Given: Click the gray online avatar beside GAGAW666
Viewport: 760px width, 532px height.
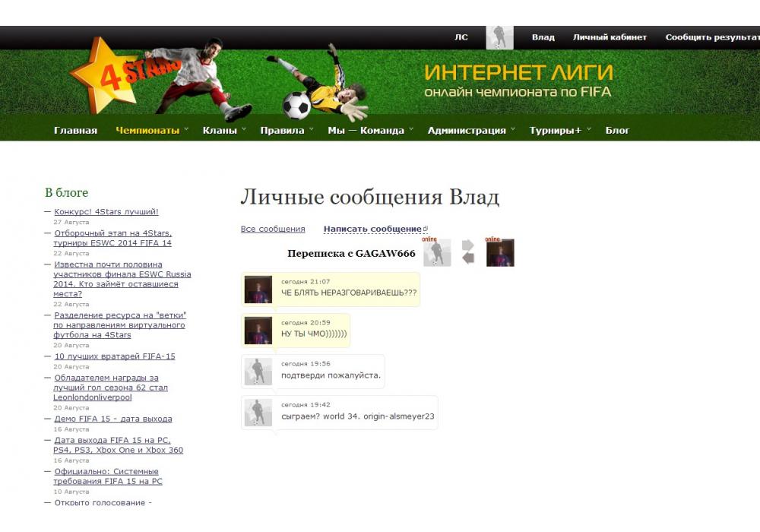Looking at the screenshot, I should pyautogui.click(x=437, y=253).
